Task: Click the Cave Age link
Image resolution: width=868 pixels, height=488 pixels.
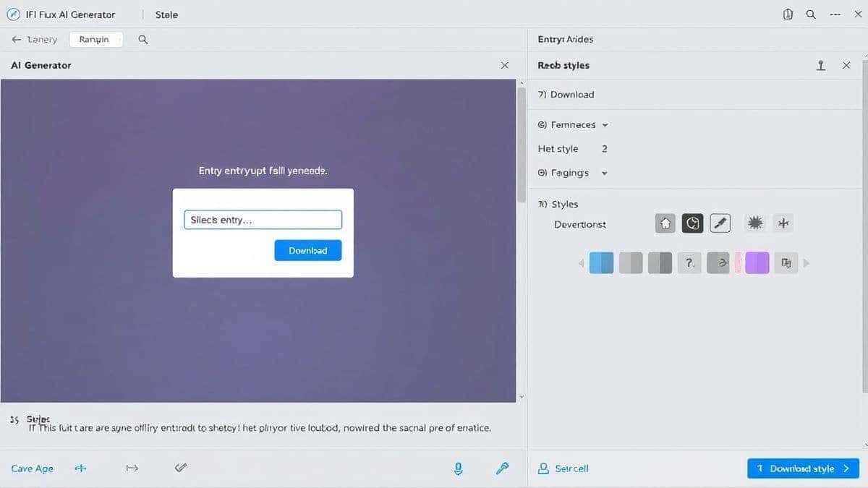Action: tap(33, 468)
